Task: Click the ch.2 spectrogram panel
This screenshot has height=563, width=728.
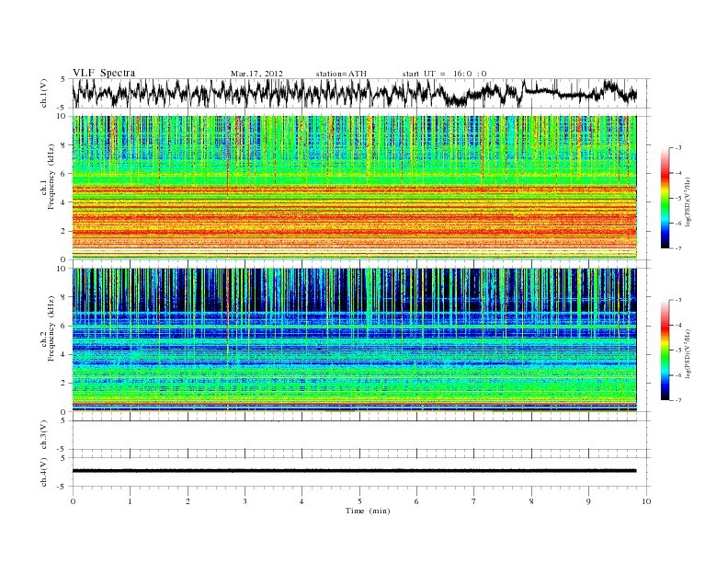Action: pyautogui.click(x=355, y=340)
